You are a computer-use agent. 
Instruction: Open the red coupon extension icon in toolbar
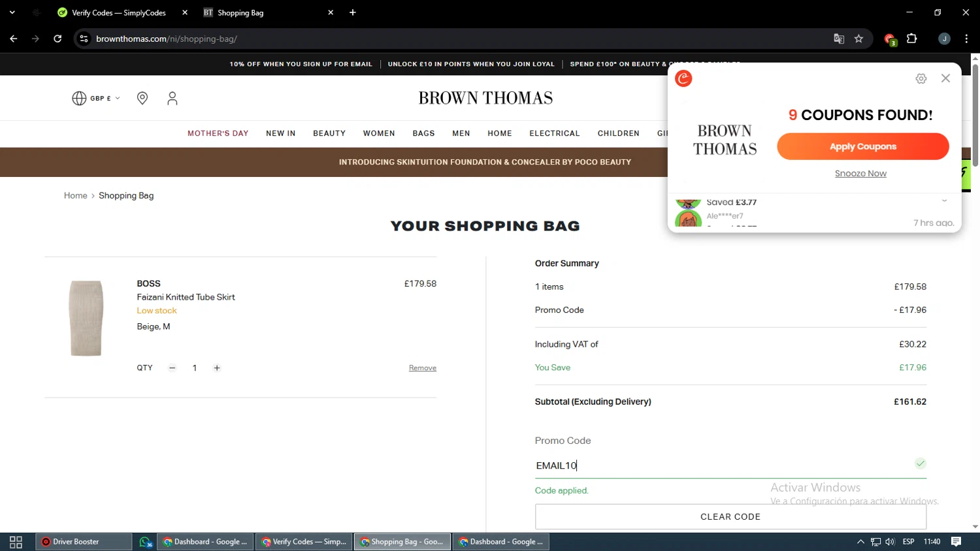(x=890, y=40)
